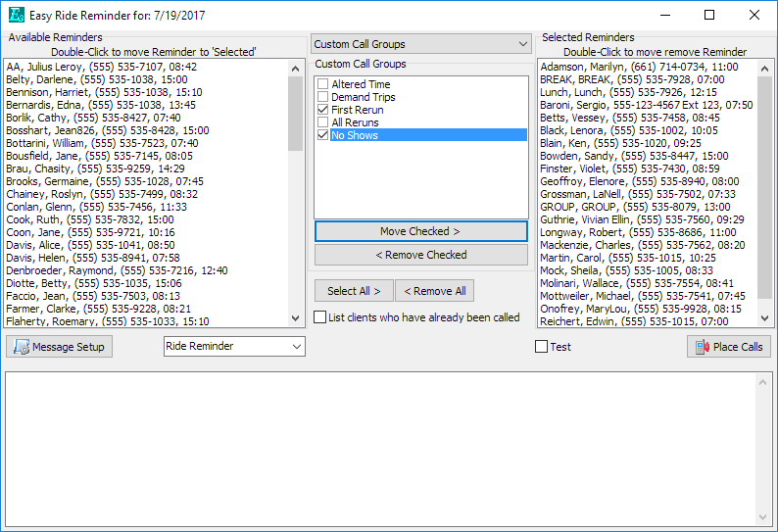Click the Message Setup button icon

click(x=22, y=347)
